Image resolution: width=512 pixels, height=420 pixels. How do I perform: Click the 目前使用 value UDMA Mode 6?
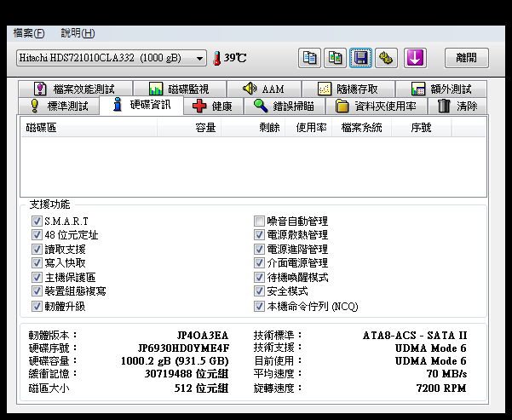[431, 361]
